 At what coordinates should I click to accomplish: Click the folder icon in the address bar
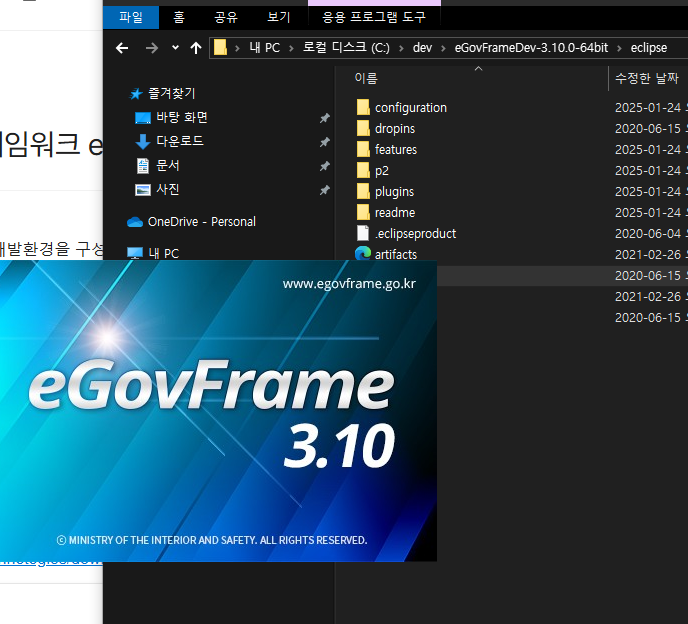coord(220,47)
